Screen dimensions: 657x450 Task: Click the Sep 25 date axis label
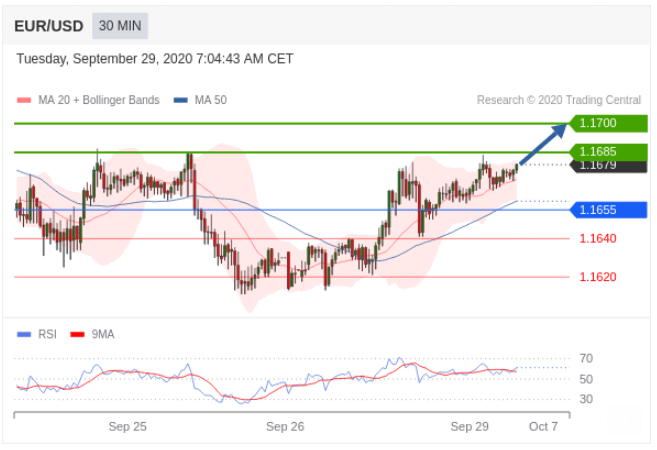tap(127, 427)
